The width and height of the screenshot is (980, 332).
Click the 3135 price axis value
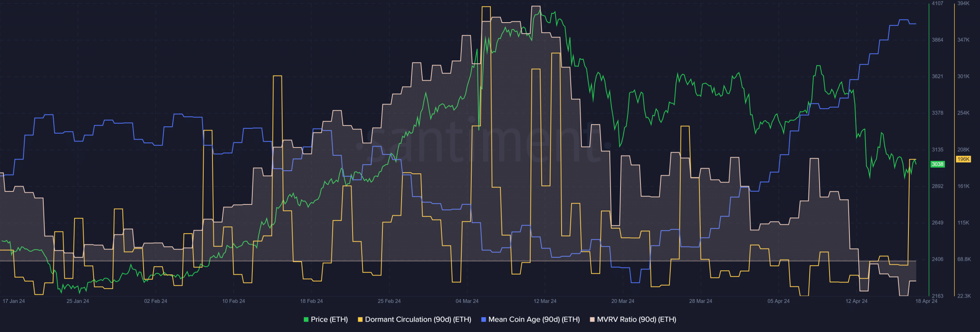tap(938, 150)
